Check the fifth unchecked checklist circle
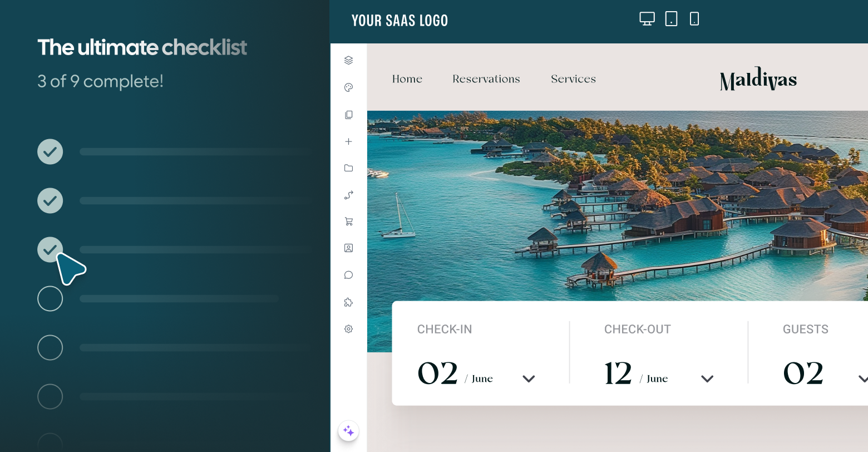The width and height of the screenshot is (868, 452). 50,348
